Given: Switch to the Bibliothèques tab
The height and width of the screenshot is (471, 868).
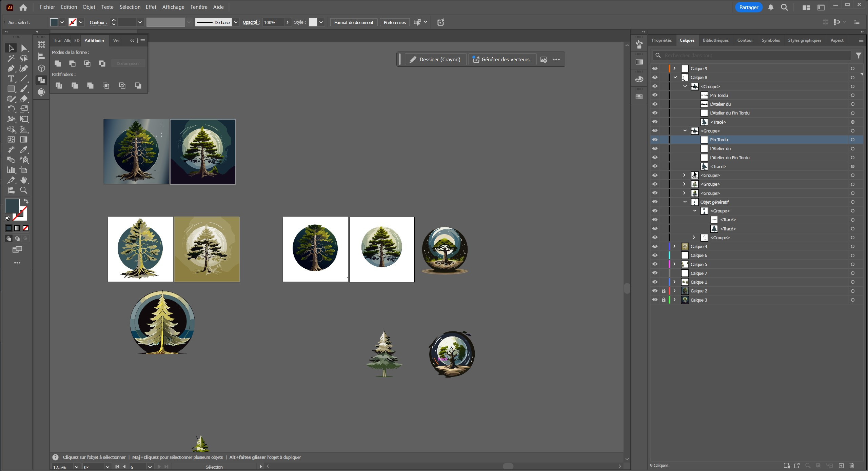Looking at the screenshot, I should [x=715, y=40].
